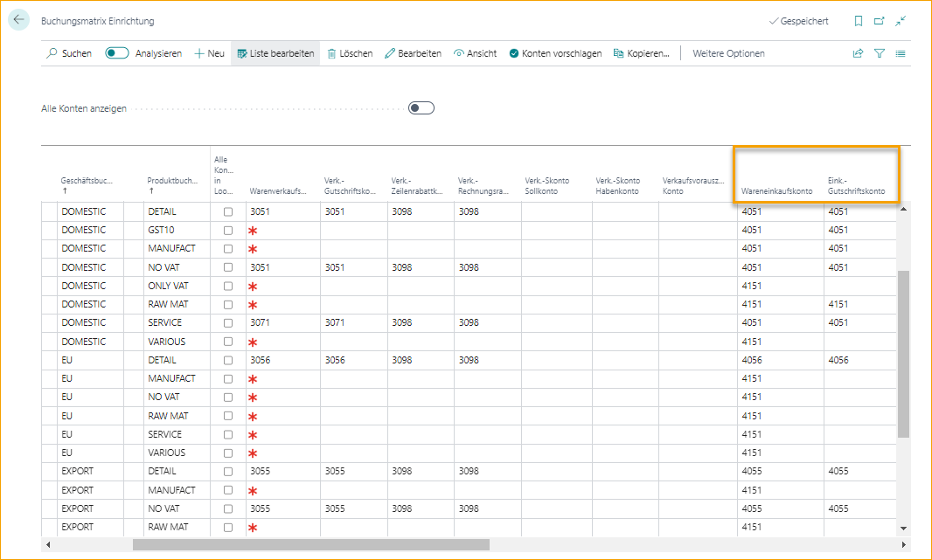Tick the checkbox in EU DETAIL row
Screen dimensions: 932x560
click(228, 360)
